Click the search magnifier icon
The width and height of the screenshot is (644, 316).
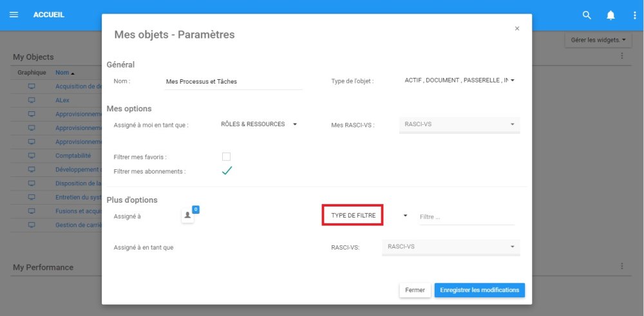point(587,15)
